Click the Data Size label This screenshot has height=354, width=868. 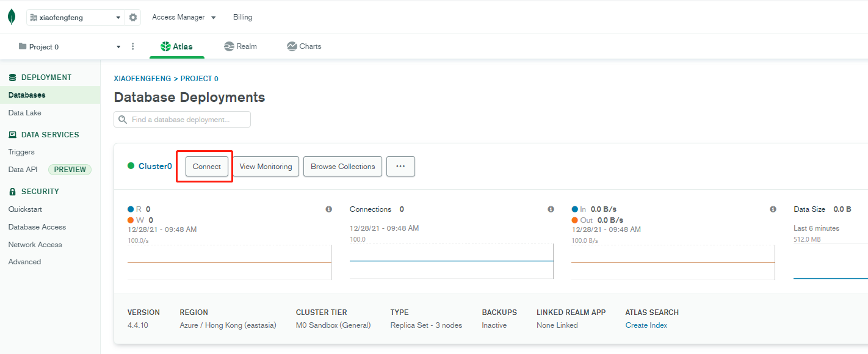coord(809,209)
